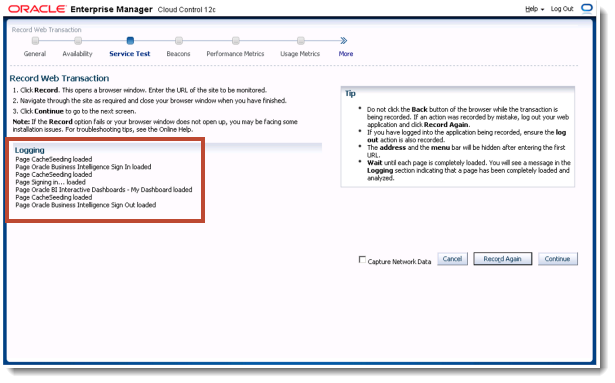The width and height of the screenshot is (615, 383).
Task: Click the Oracle 'O' icon beside Log Out
Action: pos(587,8)
